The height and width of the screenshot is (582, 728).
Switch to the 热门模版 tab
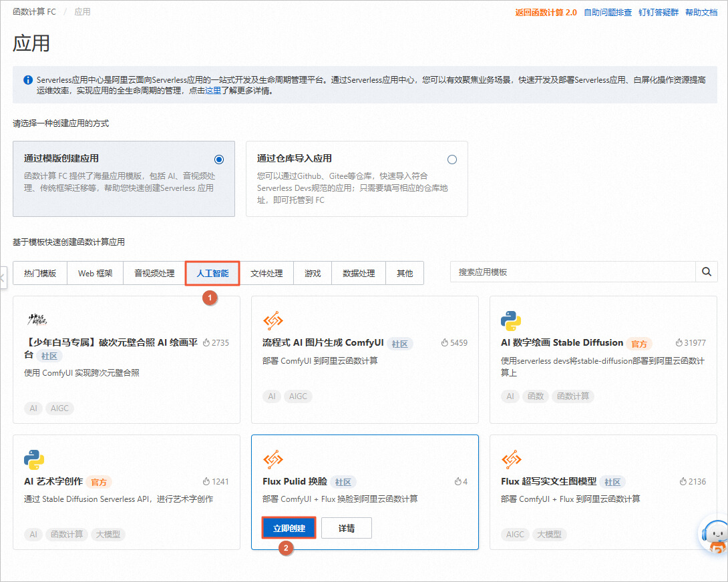(x=40, y=274)
